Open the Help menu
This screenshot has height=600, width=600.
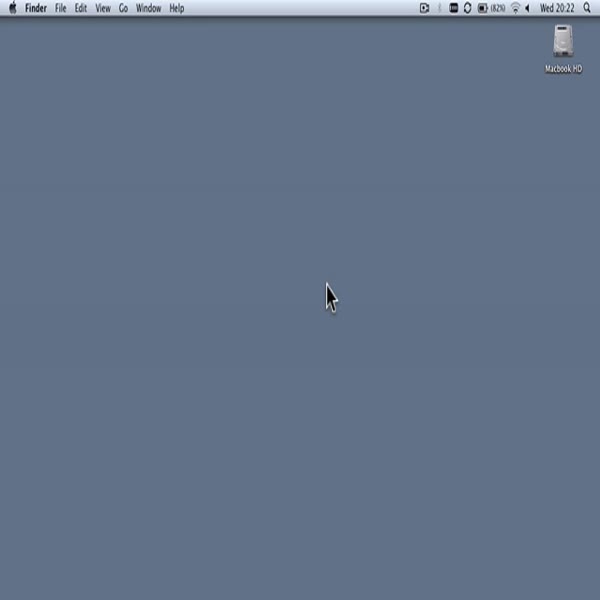pyautogui.click(x=176, y=8)
